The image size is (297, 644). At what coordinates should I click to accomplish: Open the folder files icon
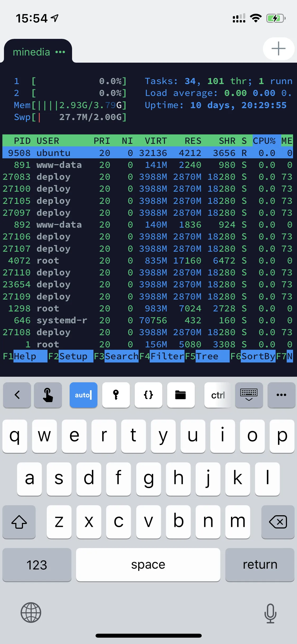[x=181, y=395]
